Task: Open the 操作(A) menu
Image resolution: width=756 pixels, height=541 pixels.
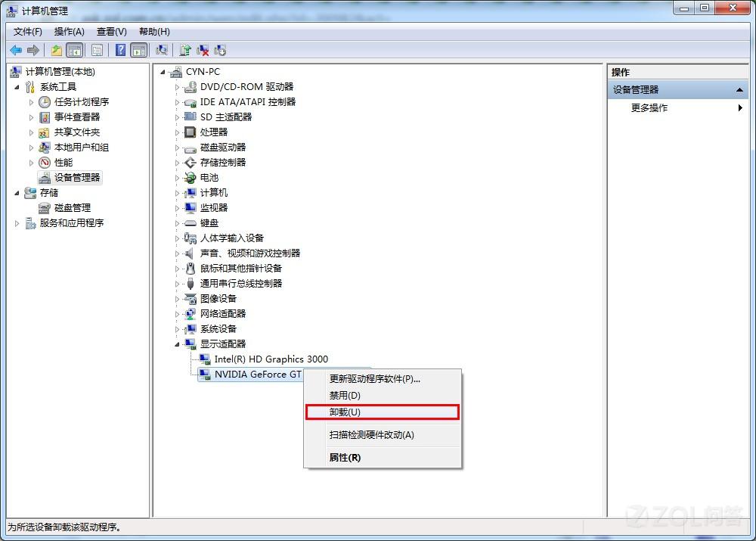Action: pyautogui.click(x=69, y=32)
